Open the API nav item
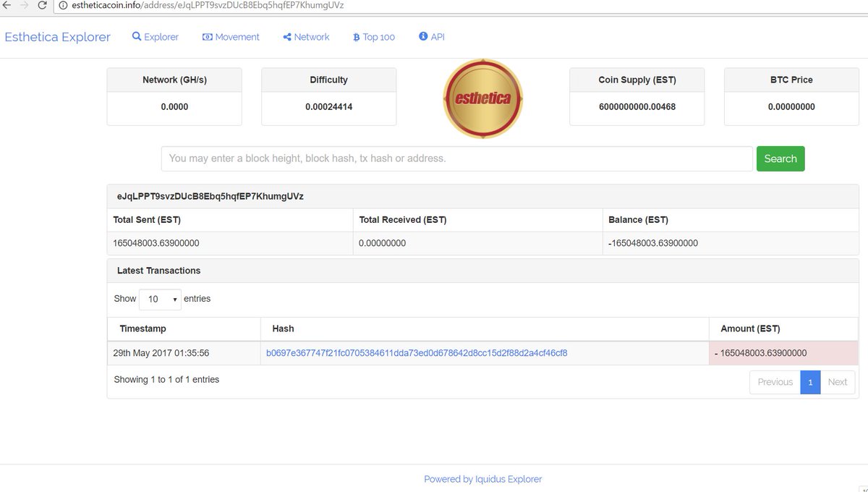This screenshot has width=868, height=492. [x=431, y=37]
